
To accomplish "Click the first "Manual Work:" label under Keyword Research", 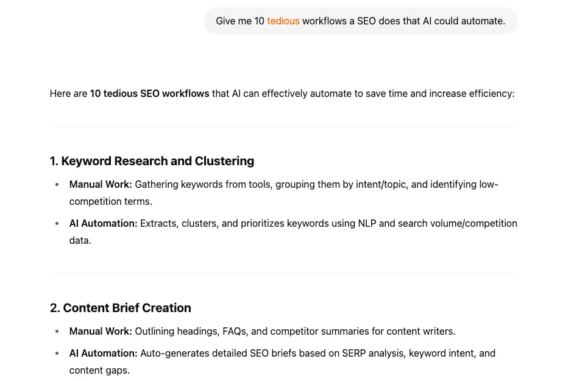I will (101, 185).
